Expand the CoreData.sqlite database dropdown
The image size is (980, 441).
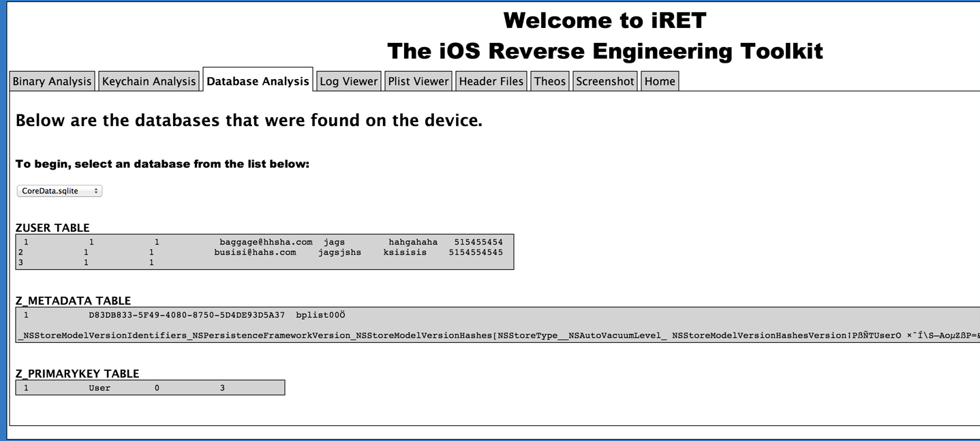pos(59,191)
